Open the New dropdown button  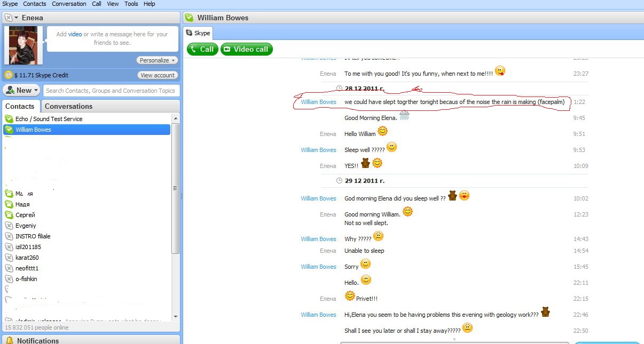(x=22, y=91)
